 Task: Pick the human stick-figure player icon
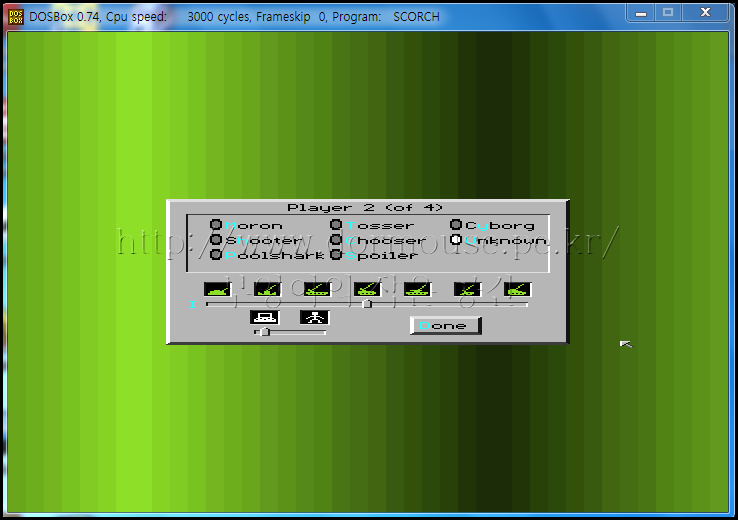click(x=314, y=317)
